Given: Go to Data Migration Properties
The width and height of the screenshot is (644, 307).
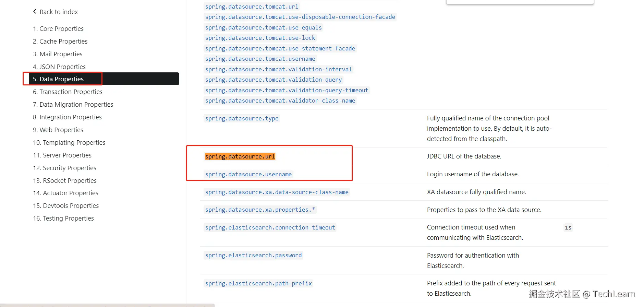Looking at the screenshot, I should coord(73,104).
